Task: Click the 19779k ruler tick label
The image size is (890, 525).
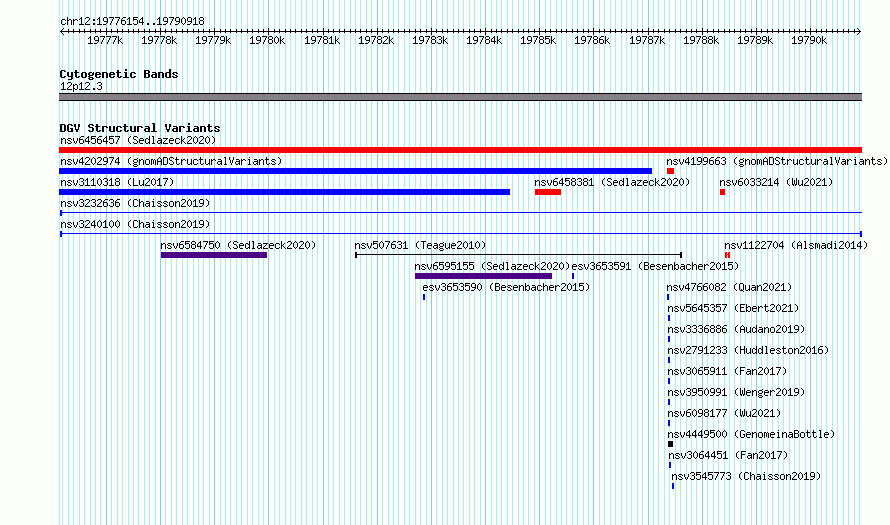Action: [x=213, y=40]
